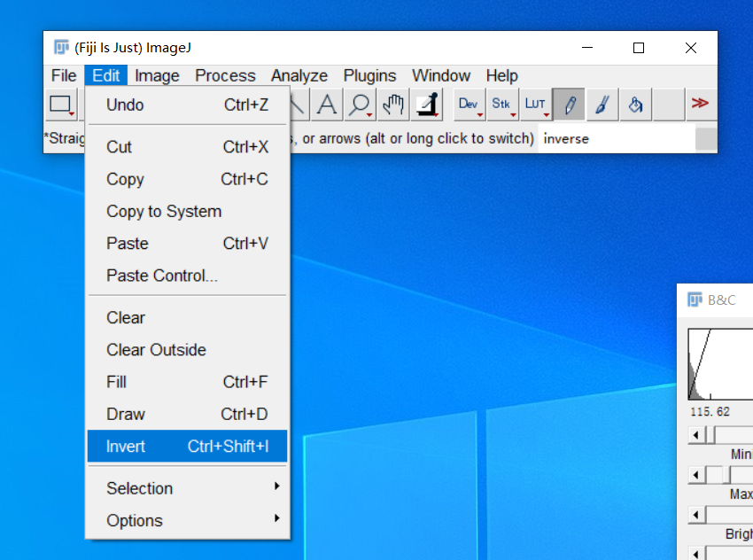Select the Pencil tool

click(569, 105)
